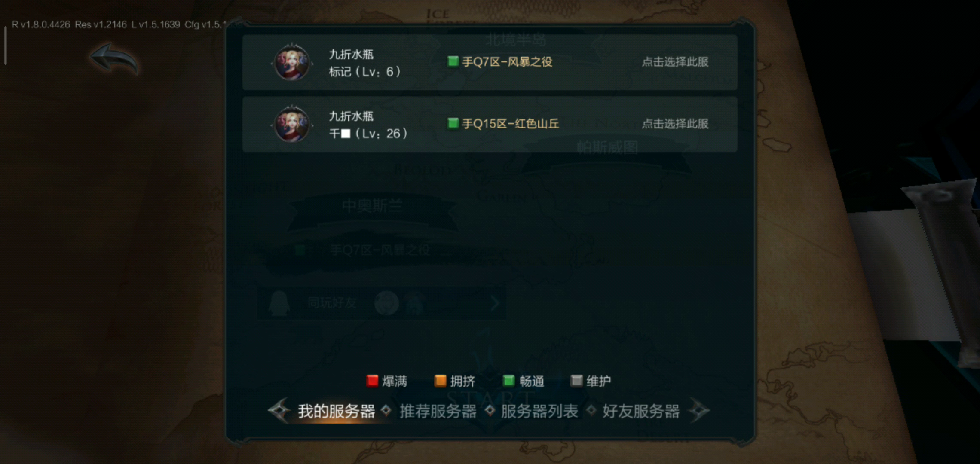Open the 我的服务器 tab
The height and width of the screenshot is (464, 980).
tap(336, 411)
